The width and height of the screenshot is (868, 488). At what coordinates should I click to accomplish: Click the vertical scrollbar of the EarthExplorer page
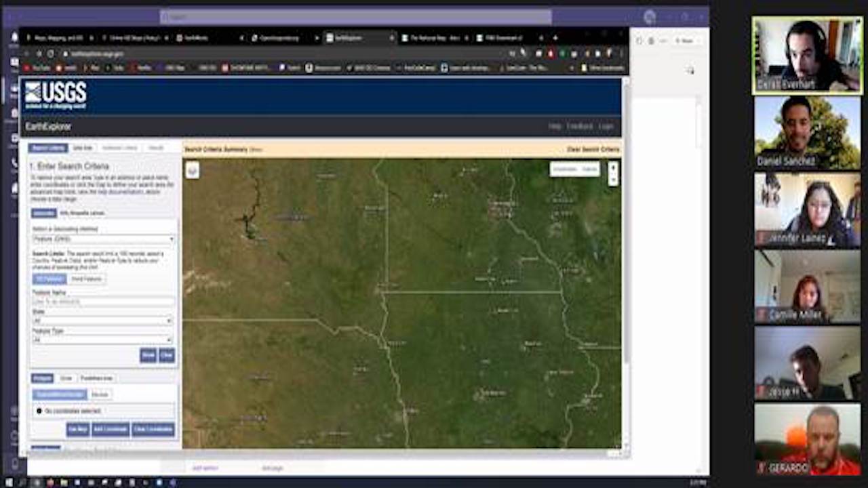click(625, 271)
